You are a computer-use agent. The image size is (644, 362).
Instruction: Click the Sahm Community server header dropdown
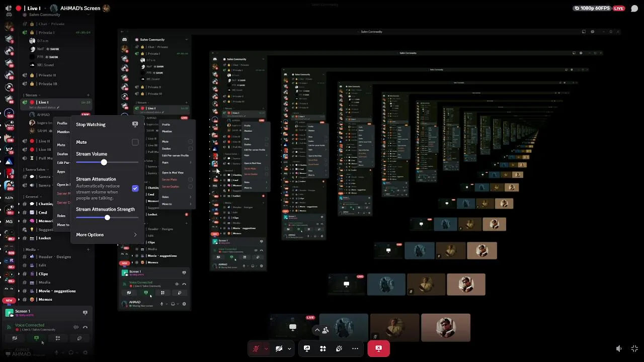[57, 15]
